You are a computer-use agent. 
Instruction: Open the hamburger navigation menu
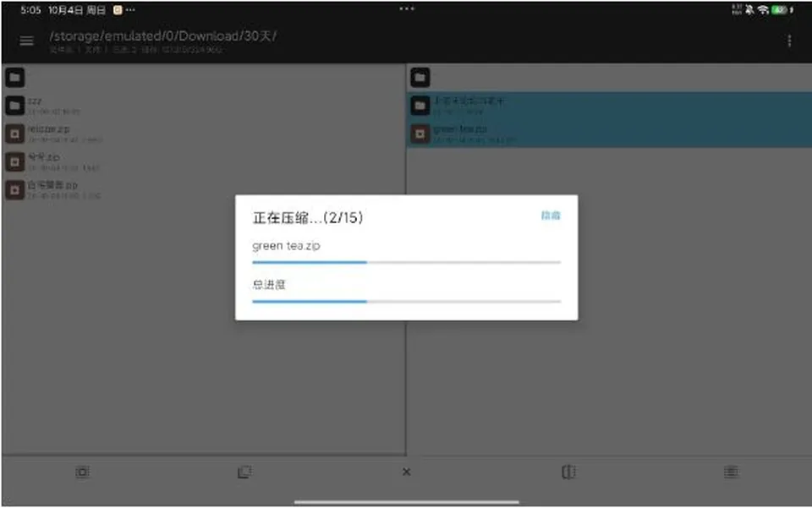[26, 41]
